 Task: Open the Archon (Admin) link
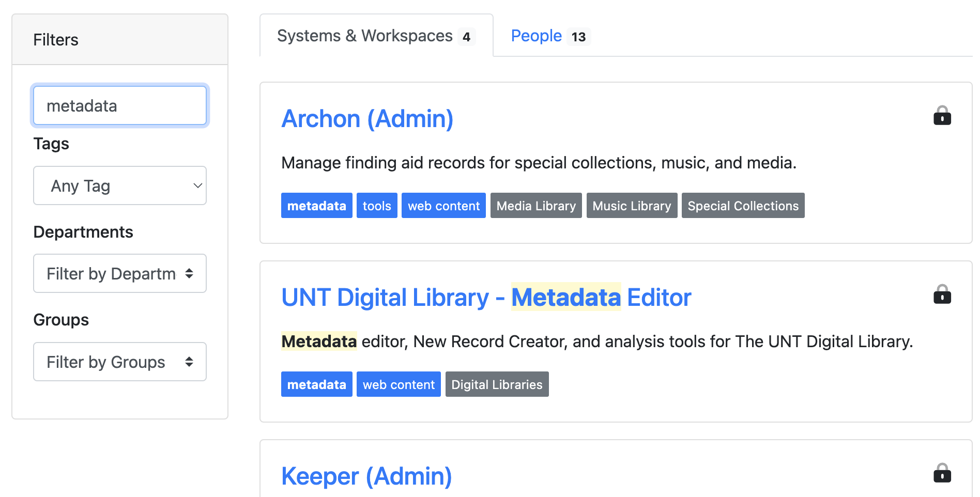[x=367, y=119]
